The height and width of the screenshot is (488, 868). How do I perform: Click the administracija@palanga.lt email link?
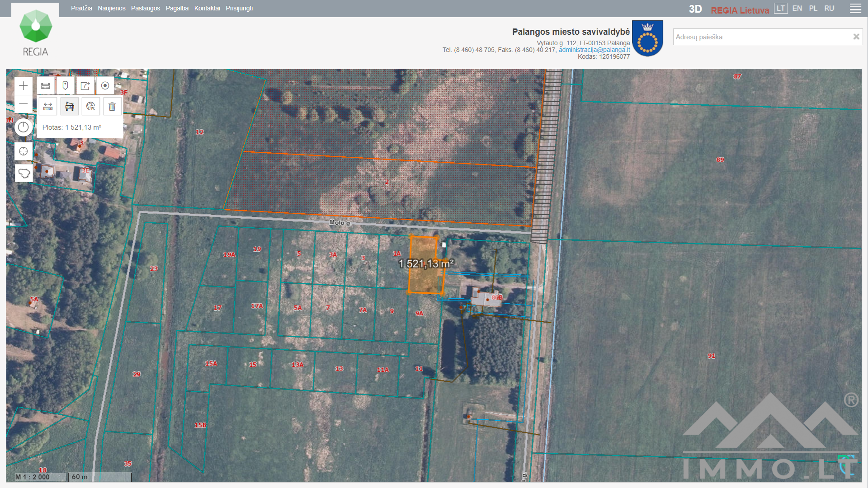pyautogui.click(x=594, y=50)
